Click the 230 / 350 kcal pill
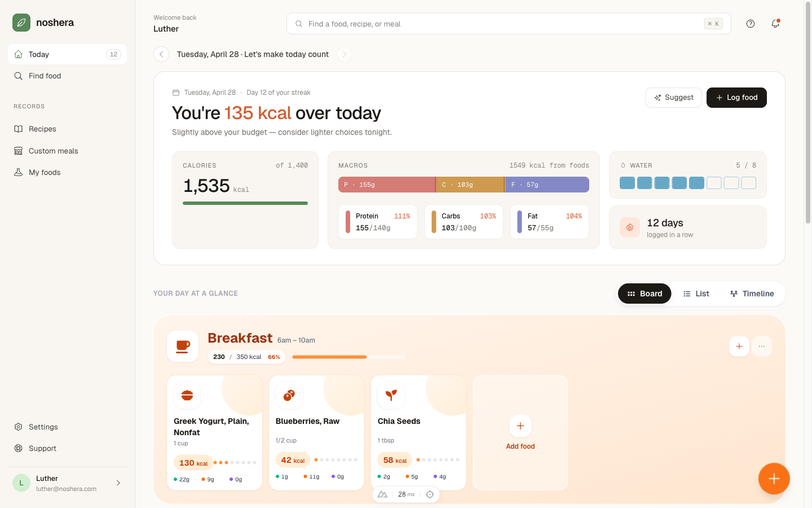The image size is (812, 508). pyautogui.click(x=246, y=357)
